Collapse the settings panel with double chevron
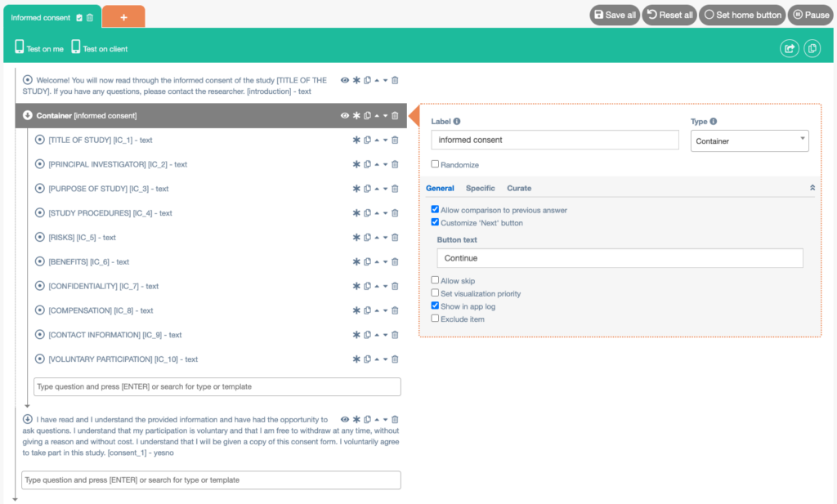The width and height of the screenshot is (837, 504). pyautogui.click(x=812, y=188)
